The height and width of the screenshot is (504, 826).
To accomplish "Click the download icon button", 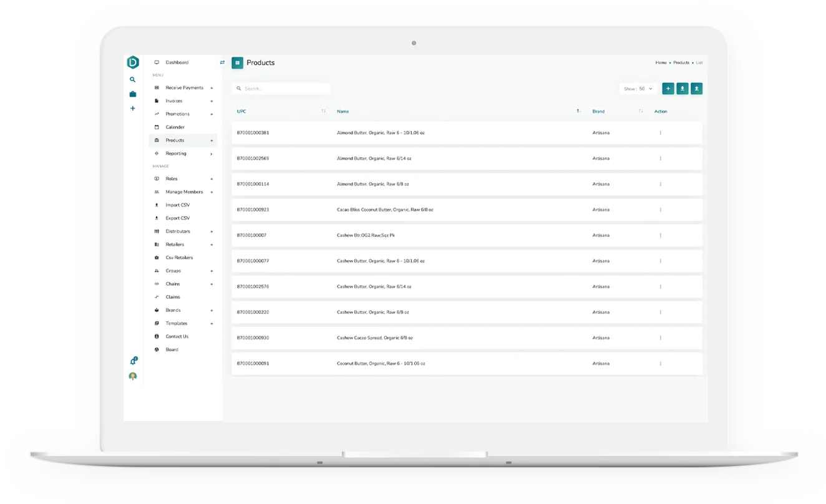I will pos(683,89).
